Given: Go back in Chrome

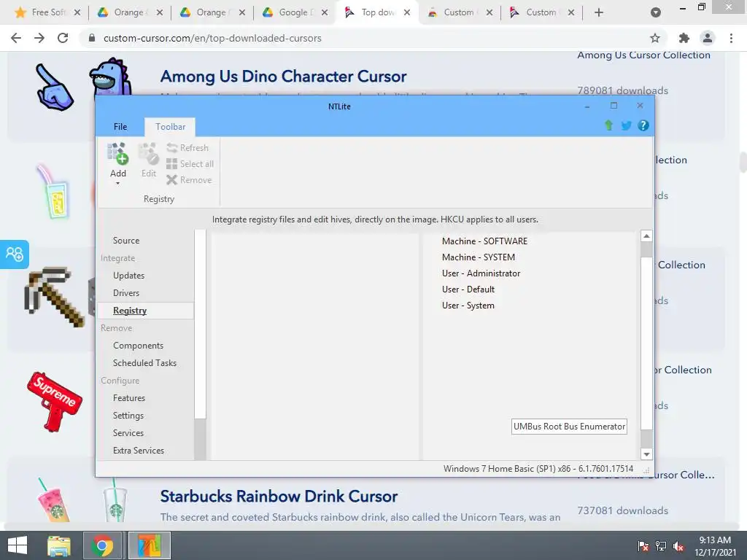Looking at the screenshot, I should pos(16,38).
